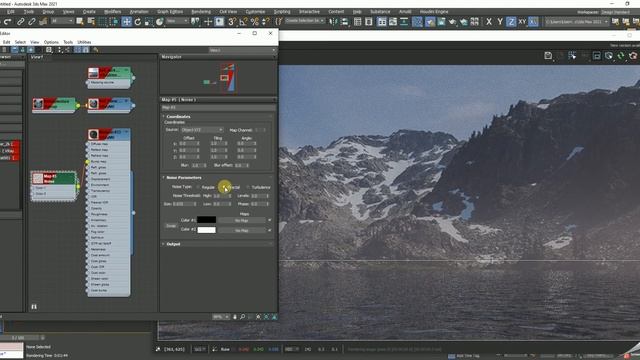Click the green refresh icon in frame buffer
This screenshot has height=360, width=640.
[621, 56]
